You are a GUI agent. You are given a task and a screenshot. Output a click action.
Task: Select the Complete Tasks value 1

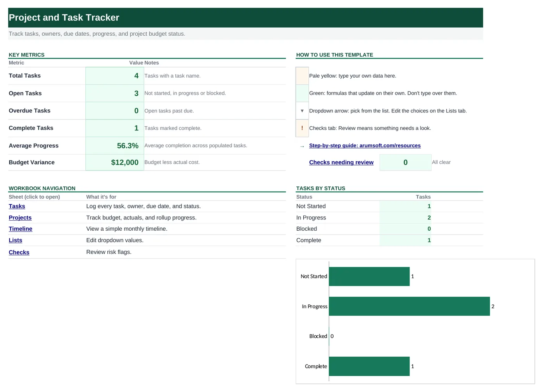[x=115, y=128]
